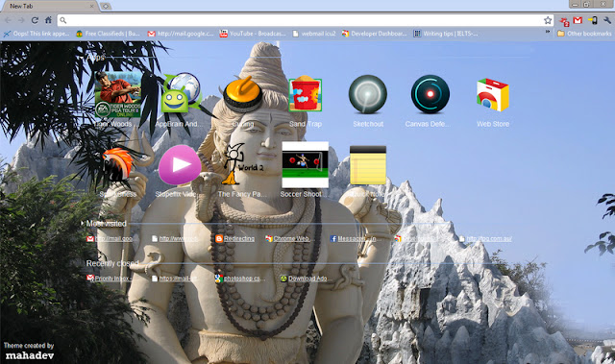
Task: Open second most visited http://www link
Action: pyautogui.click(x=175, y=238)
